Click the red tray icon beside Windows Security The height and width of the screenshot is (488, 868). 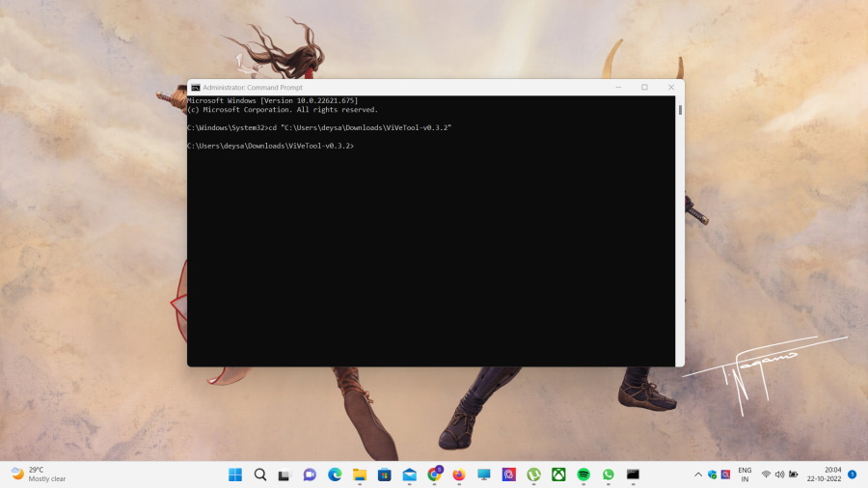(725, 474)
